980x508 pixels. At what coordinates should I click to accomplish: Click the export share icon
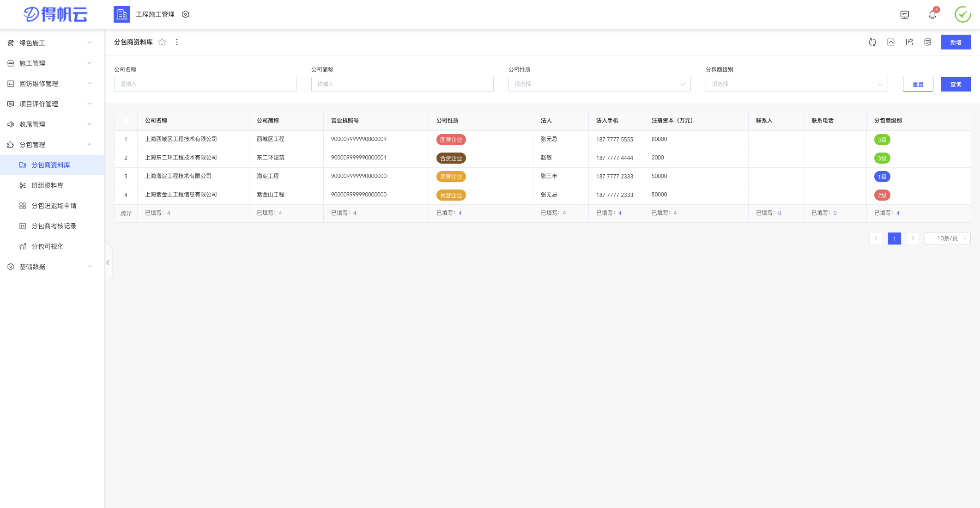tap(909, 42)
